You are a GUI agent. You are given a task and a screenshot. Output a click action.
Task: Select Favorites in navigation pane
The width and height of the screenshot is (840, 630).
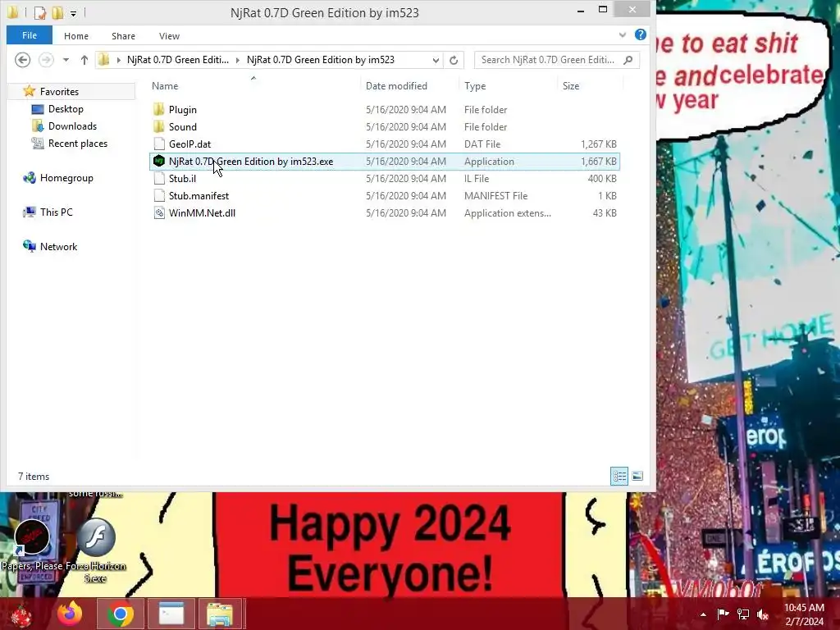click(59, 92)
